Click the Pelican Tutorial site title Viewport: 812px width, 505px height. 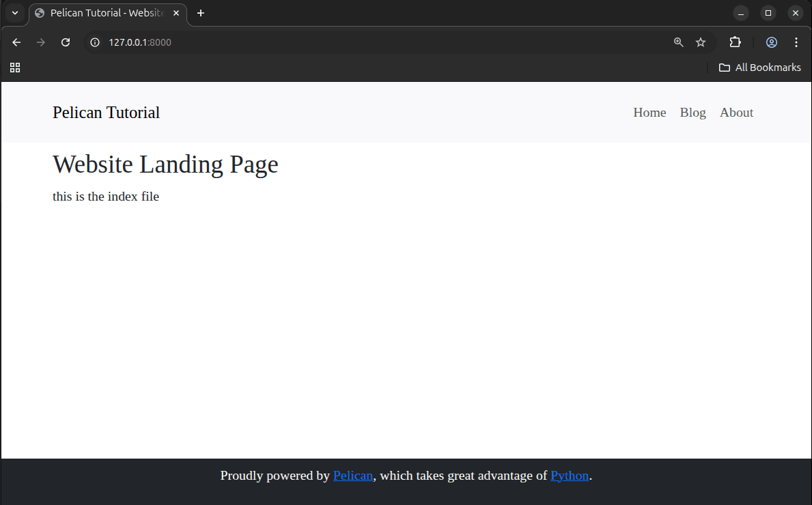pyautogui.click(x=106, y=113)
